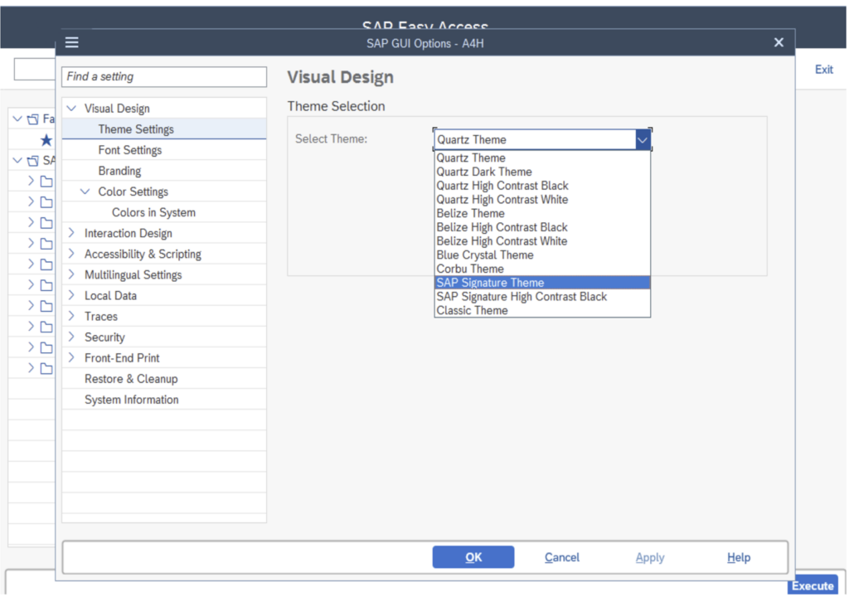The width and height of the screenshot is (849, 616).
Task: Select Theme Settings in the settings tree
Action: tap(164, 129)
